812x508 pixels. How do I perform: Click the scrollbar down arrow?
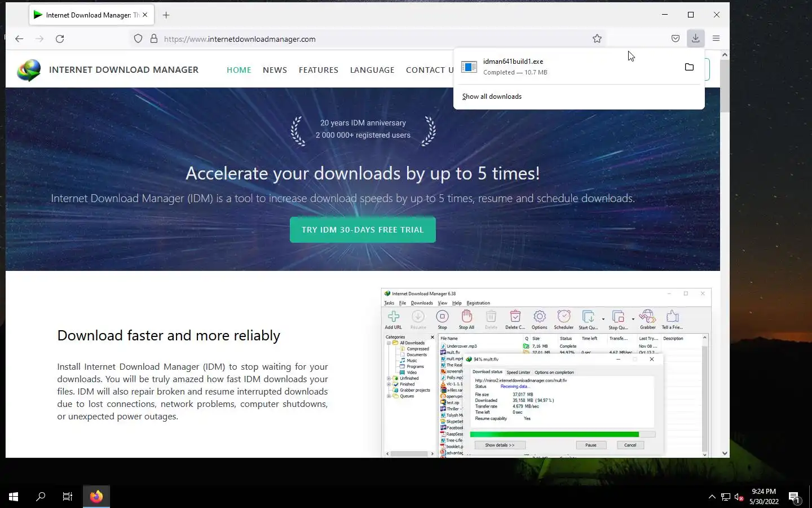725,453
